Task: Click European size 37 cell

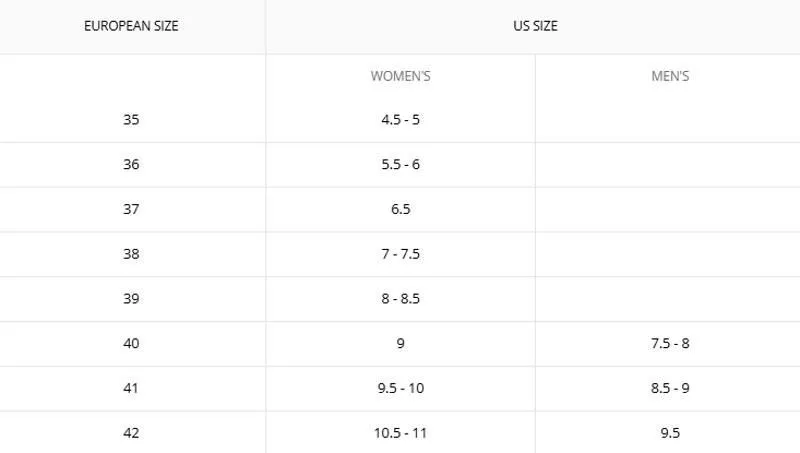Action: [131, 209]
